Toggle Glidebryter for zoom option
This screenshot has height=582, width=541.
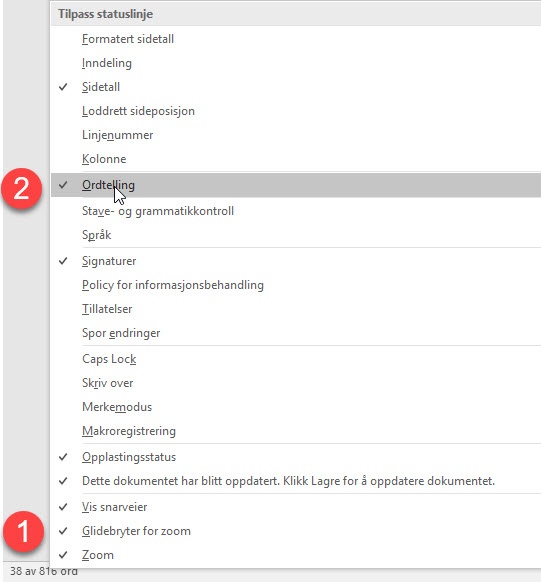click(296, 531)
